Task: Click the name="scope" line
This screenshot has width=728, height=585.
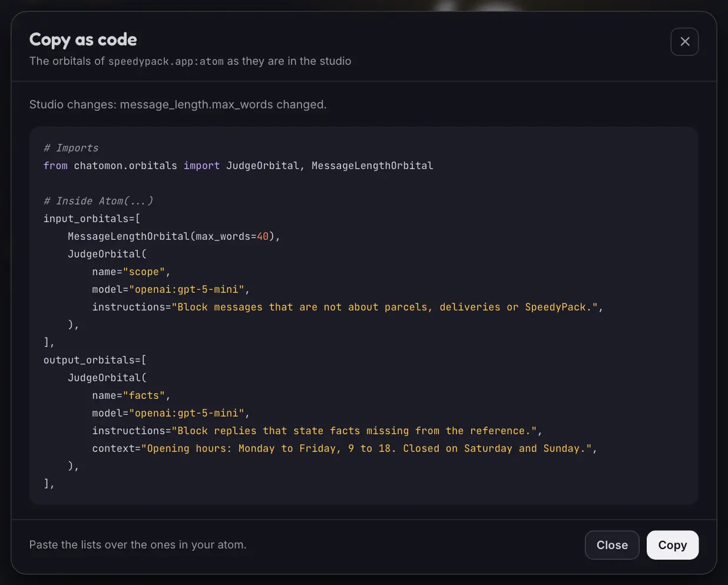Action: click(131, 272)
